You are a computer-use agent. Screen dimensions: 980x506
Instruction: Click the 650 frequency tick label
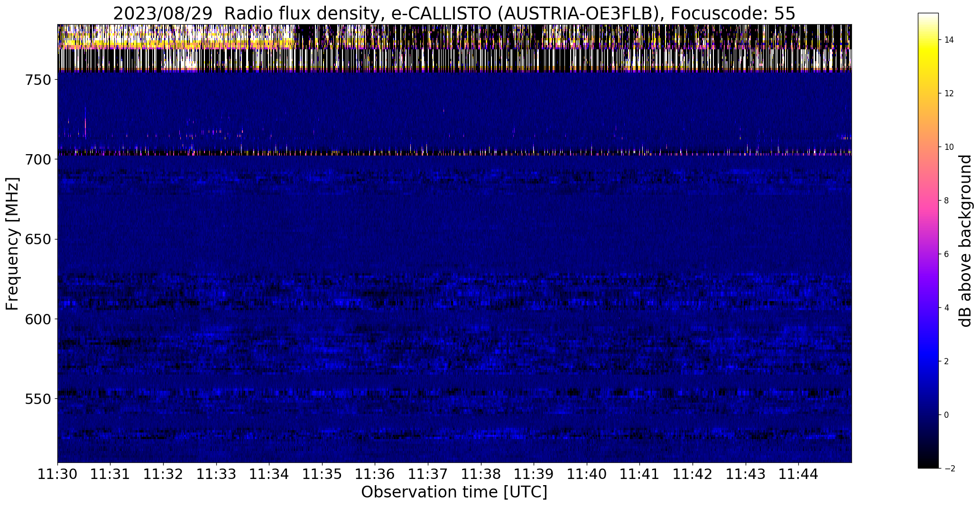pos(37,239)
